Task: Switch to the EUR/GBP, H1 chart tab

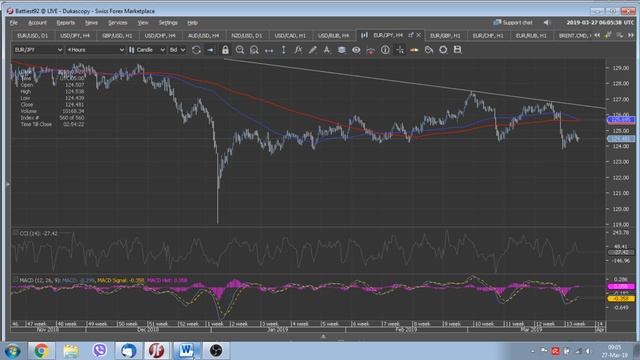Action: pos(445,36)
